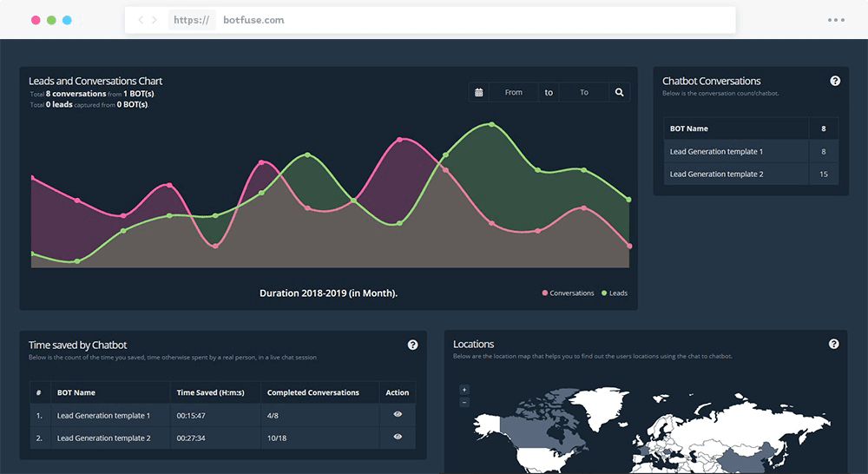Toggle Leads series in chart legend
This screenshot has height=474, width=868.
coord(615,293)
